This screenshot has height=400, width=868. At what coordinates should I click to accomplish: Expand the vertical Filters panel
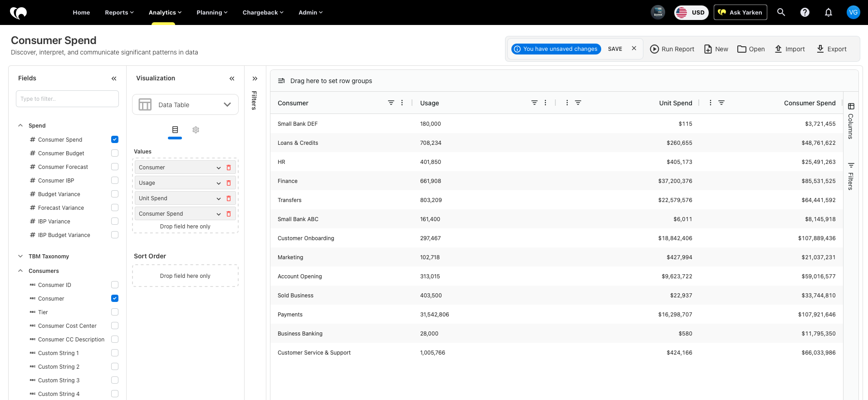point(255,79)
